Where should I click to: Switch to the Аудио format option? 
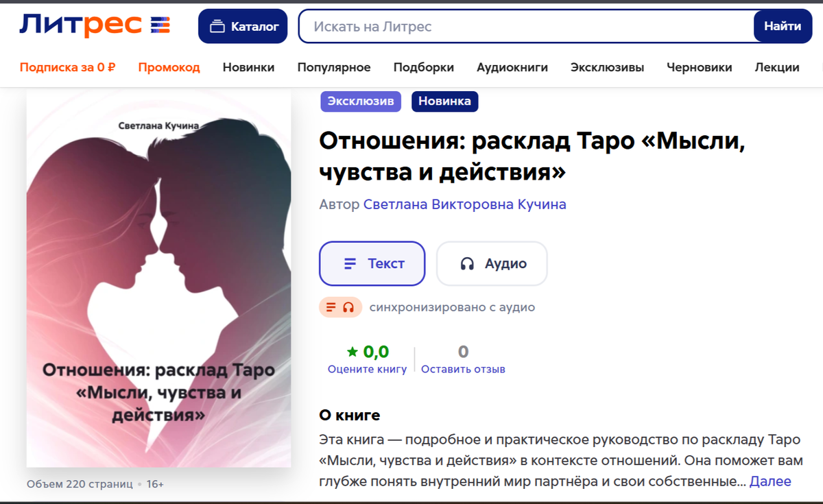coord(492,263)
